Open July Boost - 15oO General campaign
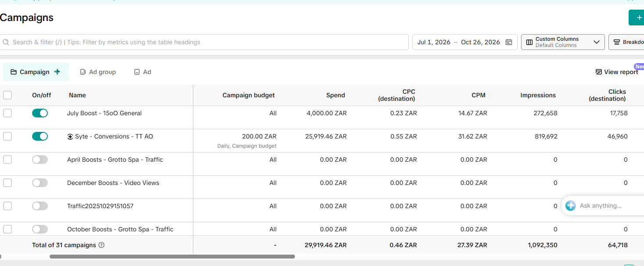Viewport: 644px width, 266px height. (104, 113)
